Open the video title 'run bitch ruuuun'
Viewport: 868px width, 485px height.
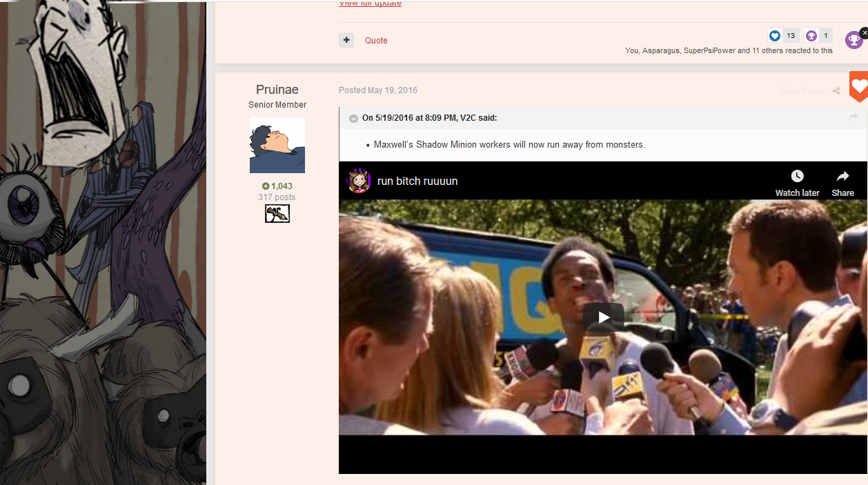pyautogui.click(x=417, y=181)
